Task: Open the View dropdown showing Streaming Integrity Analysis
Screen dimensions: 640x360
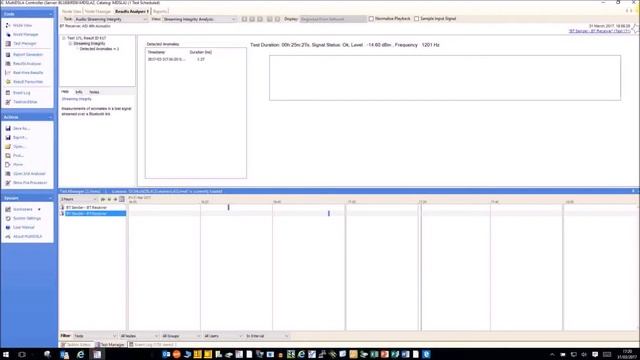Action: (x=199, y=19)
